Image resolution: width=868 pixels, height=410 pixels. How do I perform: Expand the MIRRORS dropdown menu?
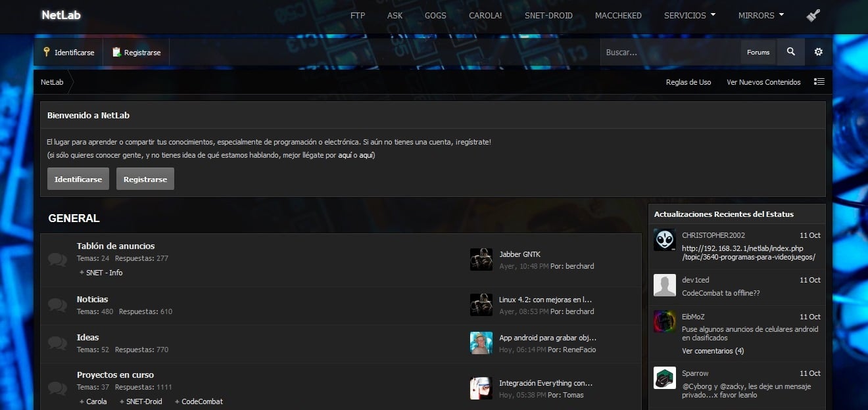(x=761, y=15)
